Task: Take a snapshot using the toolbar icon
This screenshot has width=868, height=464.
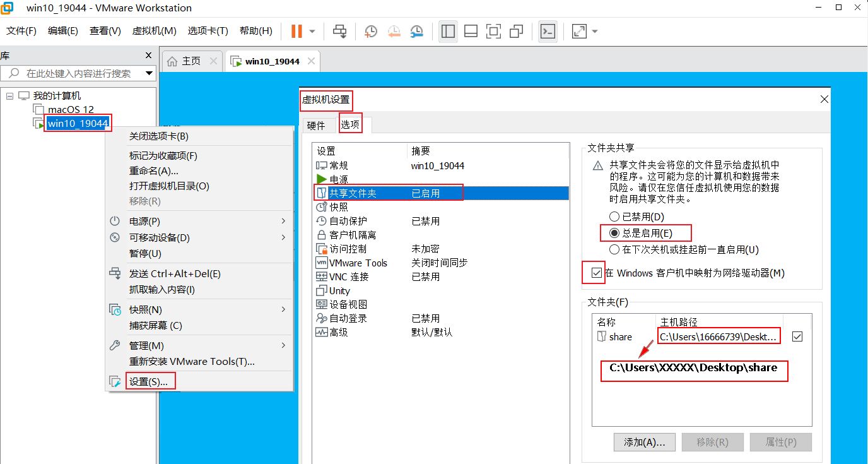Action: [x=371, y=31]
